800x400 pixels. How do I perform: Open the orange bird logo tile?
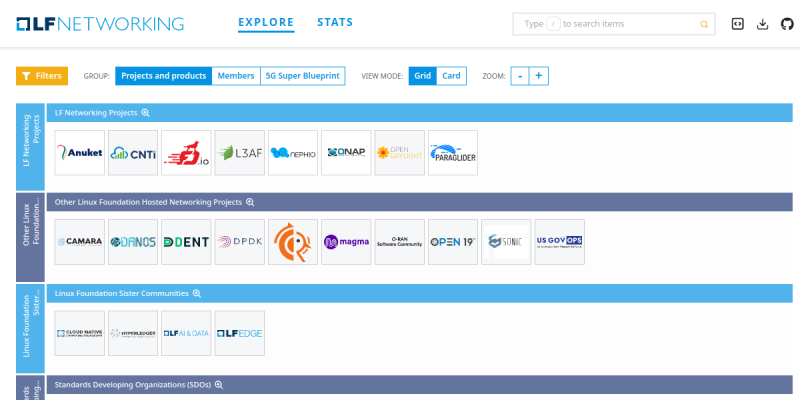293,242
